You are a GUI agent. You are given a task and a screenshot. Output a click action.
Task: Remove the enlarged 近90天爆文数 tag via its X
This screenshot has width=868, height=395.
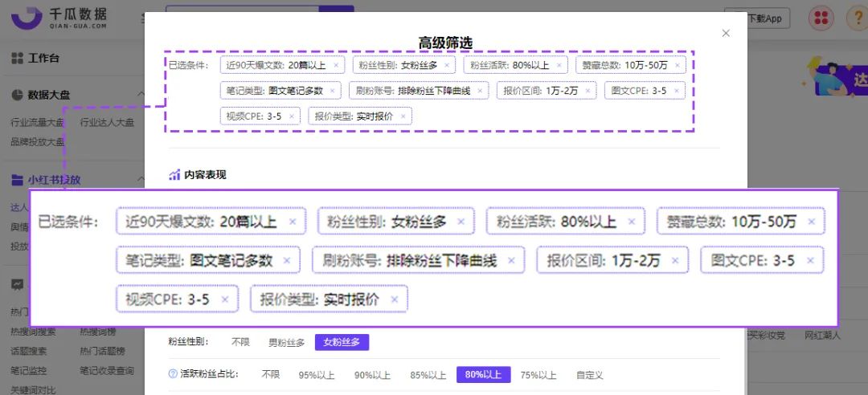[293, 222]
